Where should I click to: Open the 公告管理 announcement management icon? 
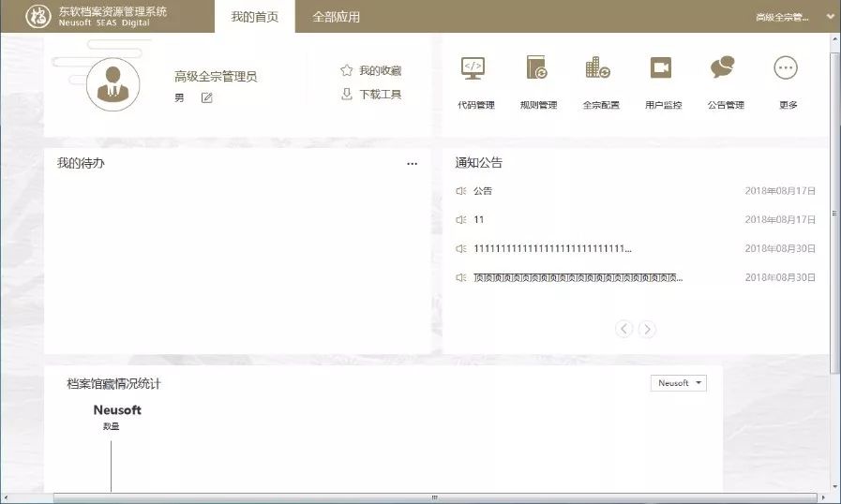coord(723,68)
